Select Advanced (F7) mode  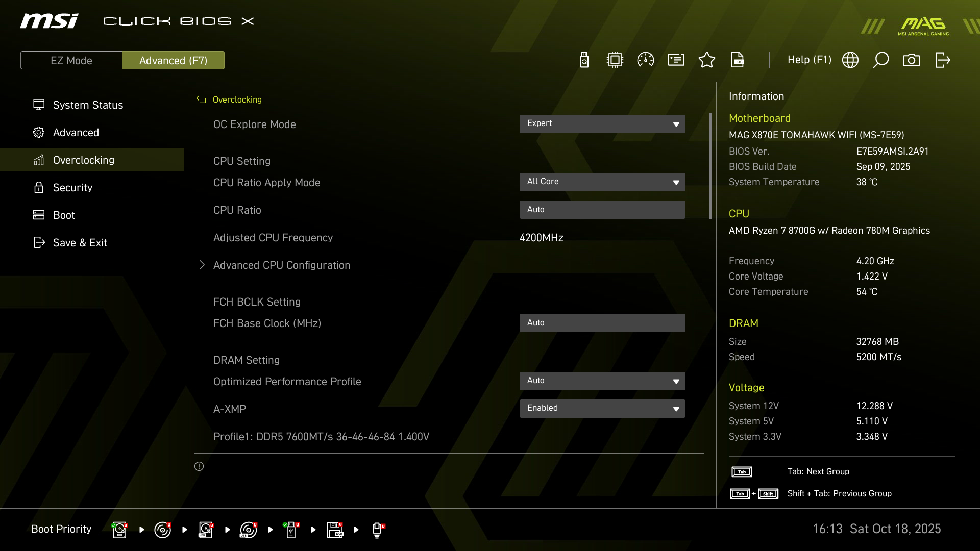pos(174,60)
